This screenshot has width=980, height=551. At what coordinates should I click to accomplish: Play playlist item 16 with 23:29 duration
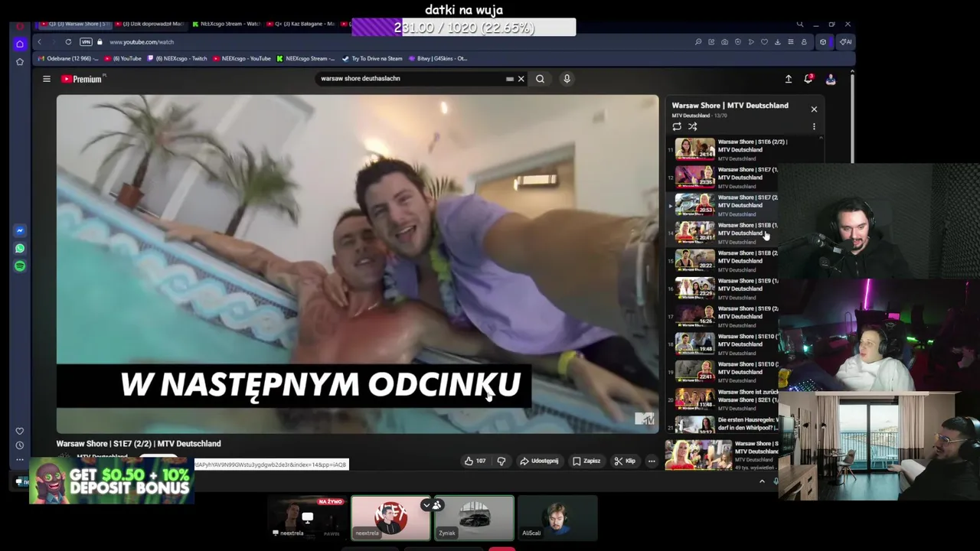pyautogui.click(x=724, y=289)
